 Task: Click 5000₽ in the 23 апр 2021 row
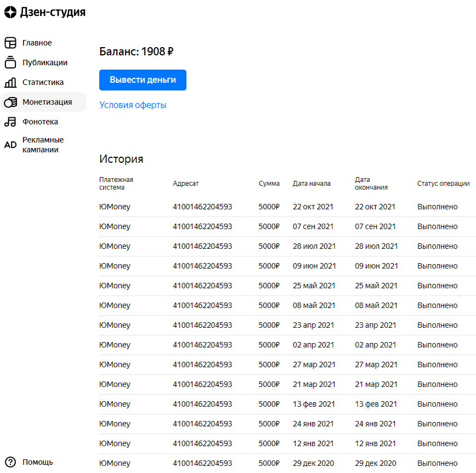(x=269, y=326)
